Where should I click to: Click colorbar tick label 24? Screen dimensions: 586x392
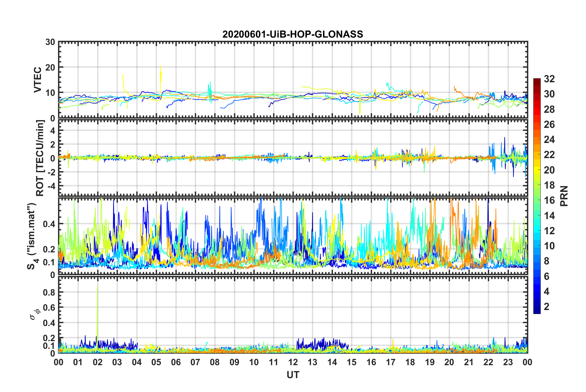click(549, 140)
